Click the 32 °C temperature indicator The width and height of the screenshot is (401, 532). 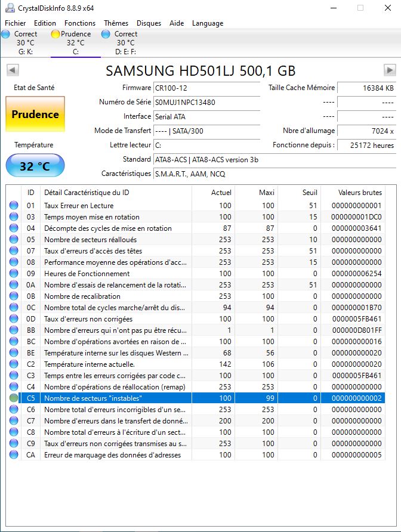(35, 166)
